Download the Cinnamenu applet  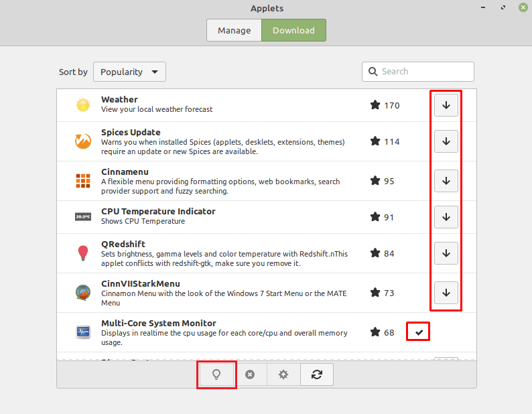pos(446,181)
